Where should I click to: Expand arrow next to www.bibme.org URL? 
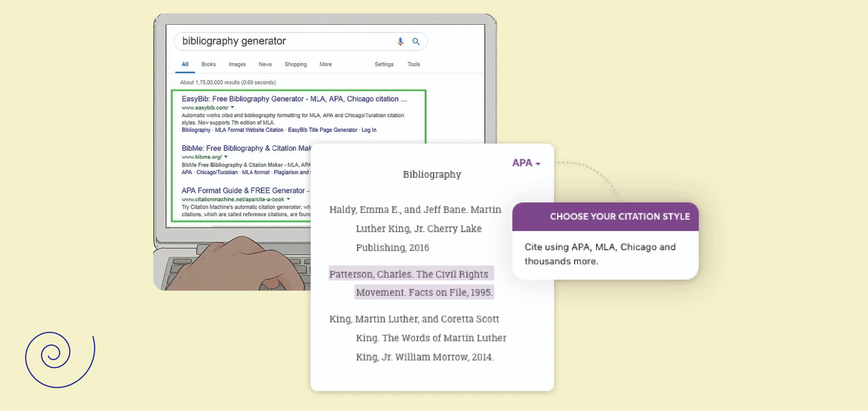point(226,157)
